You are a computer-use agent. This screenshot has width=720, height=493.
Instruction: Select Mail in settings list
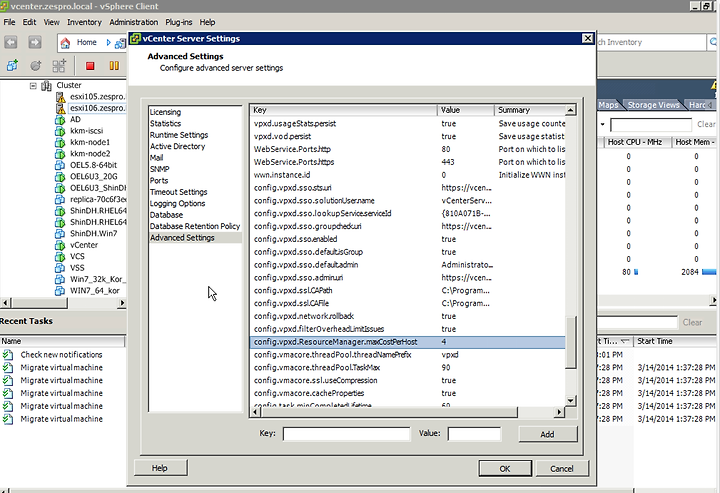tap(157, 158)
